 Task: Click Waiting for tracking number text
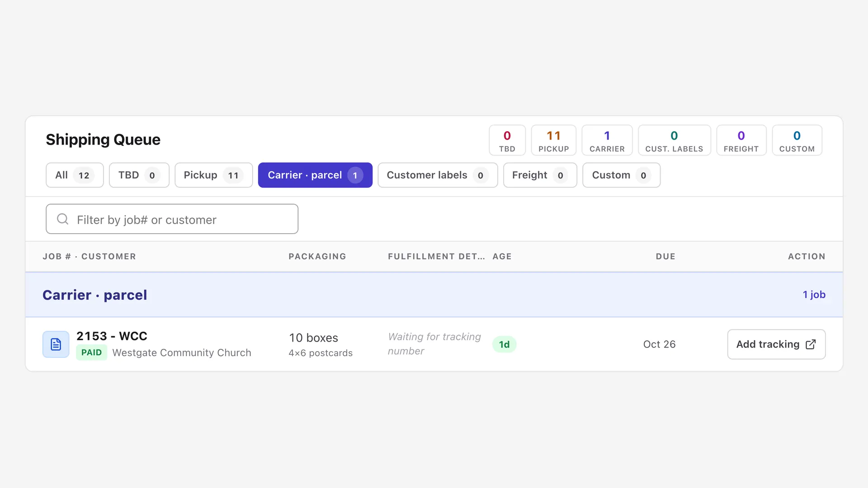pyautogui.click(x=434, y=344)
